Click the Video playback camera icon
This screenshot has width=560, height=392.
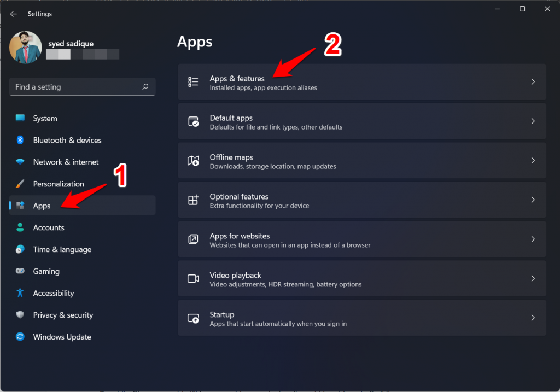(193, 279)
